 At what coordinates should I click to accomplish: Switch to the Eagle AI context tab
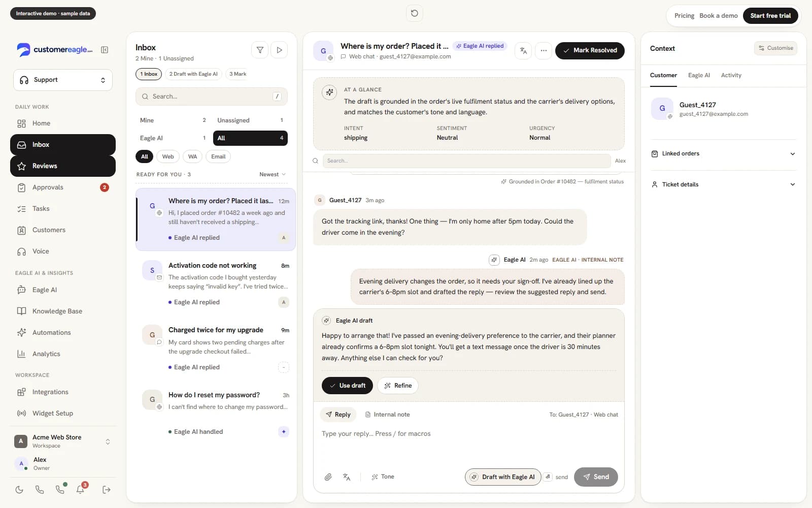699,75
